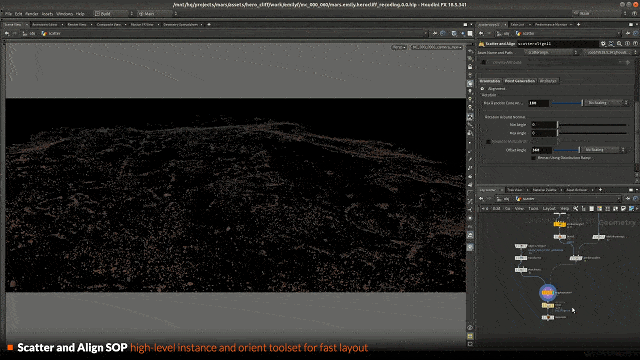Viewport: 640px width, 360px height.
Task: Click the parameter pane gear icon
Action: coord(603,44)
